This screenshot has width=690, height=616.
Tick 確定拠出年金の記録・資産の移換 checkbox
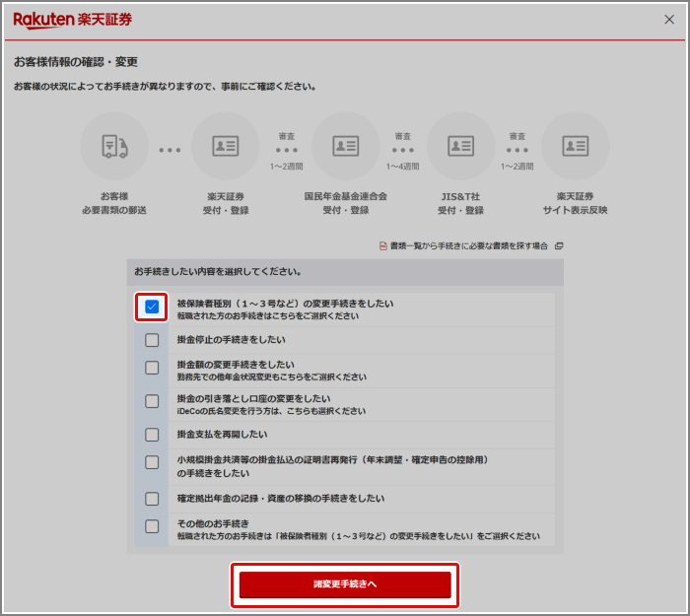pos(152,499)
